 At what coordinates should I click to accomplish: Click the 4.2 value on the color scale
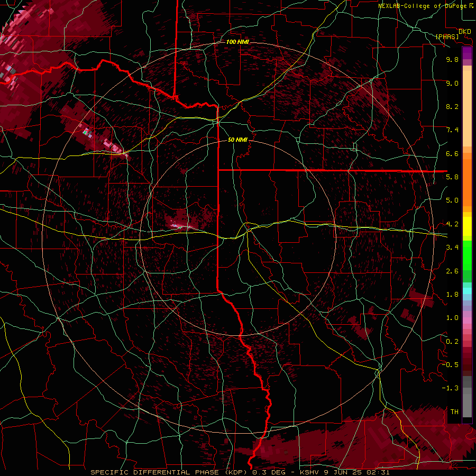point(452,224)
